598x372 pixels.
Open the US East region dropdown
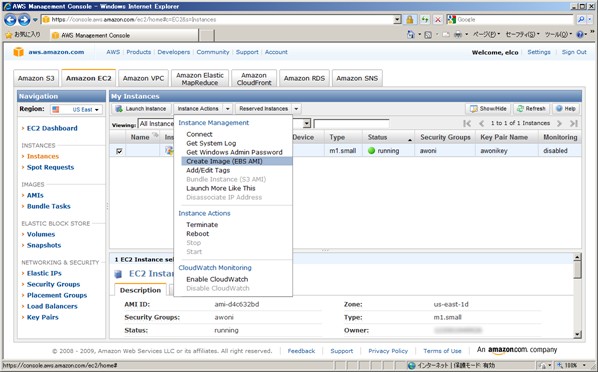pos(76,110)
